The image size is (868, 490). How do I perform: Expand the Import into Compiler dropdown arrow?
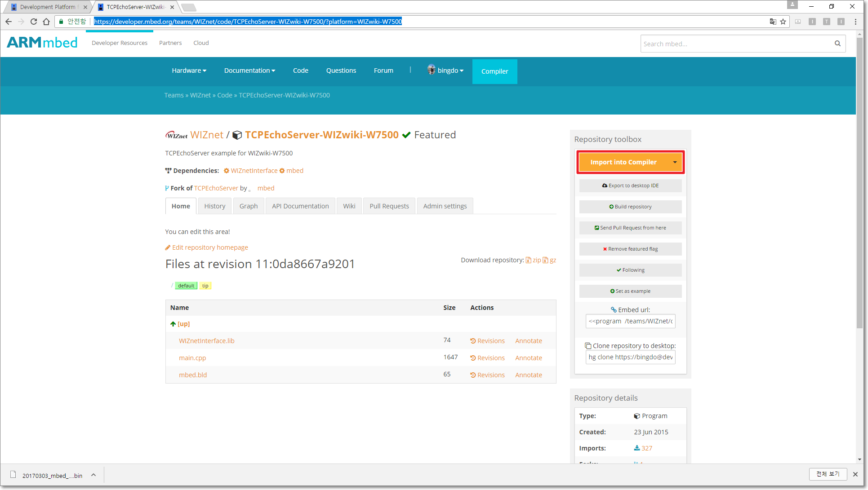coord(674,162)
